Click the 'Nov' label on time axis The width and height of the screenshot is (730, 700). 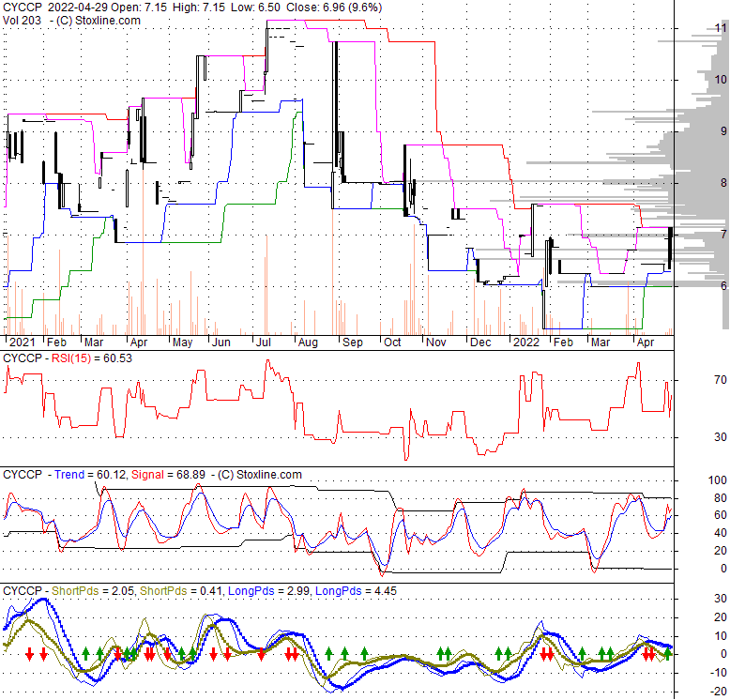[435, 342]
